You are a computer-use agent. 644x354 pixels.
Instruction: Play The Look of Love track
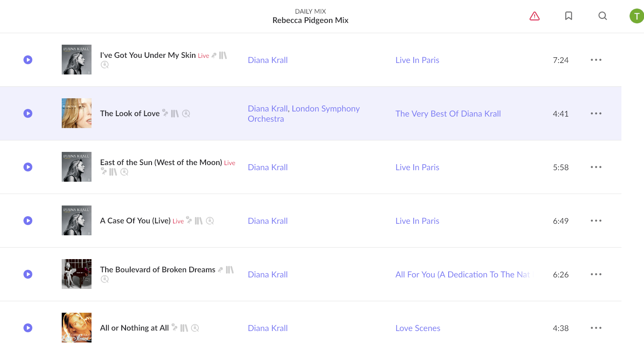[28, 114]
